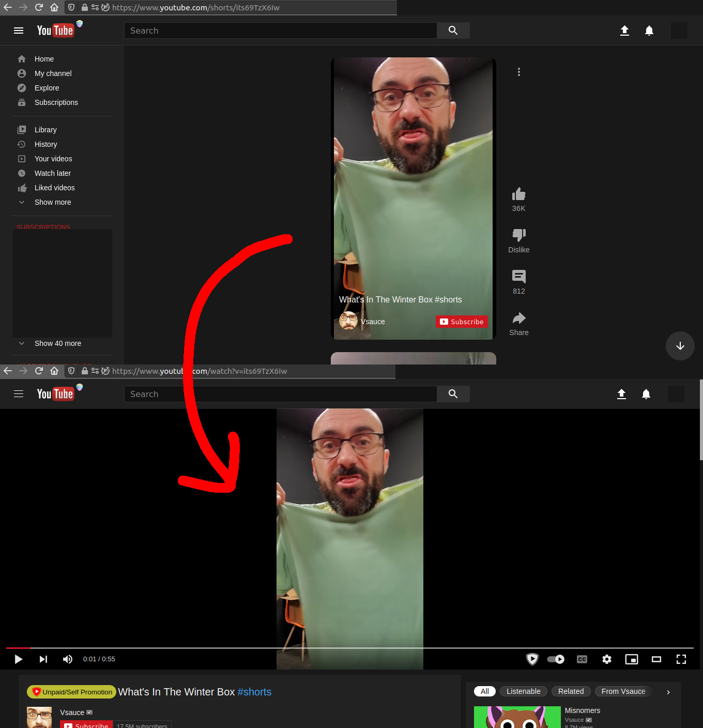The image size is (703, 728).
Task: Click the red Subscribe button on the short
Action: click(x=462, y=322)
